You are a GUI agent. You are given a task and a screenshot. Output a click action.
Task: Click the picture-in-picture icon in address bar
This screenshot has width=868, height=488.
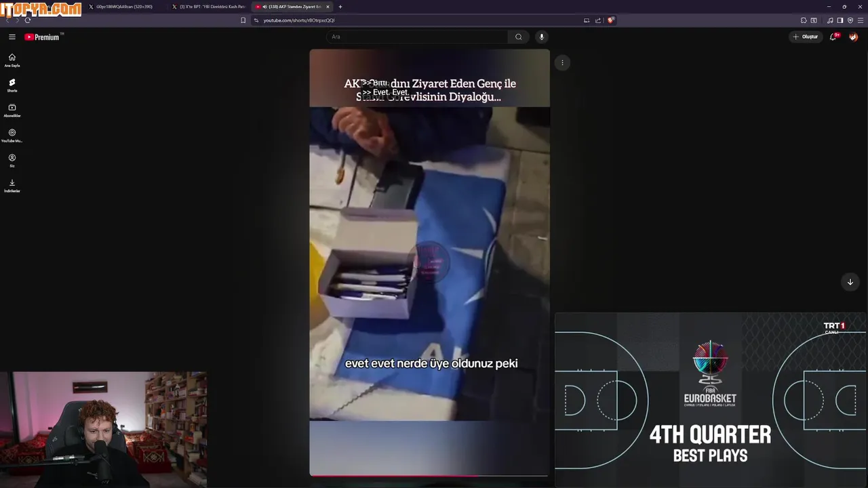[587, 20]
